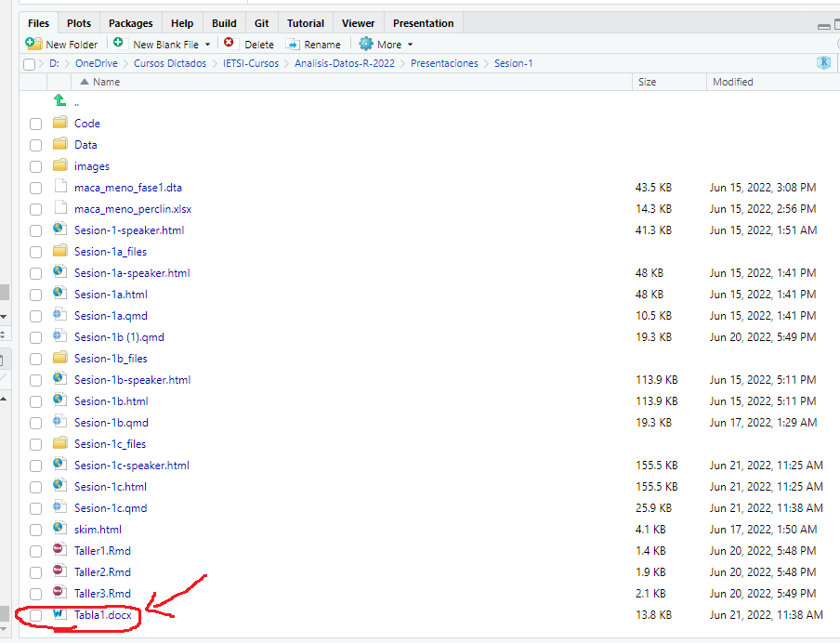Click the New Folder icon
Viewport: 840px width, 643px height.
(33, 44)
